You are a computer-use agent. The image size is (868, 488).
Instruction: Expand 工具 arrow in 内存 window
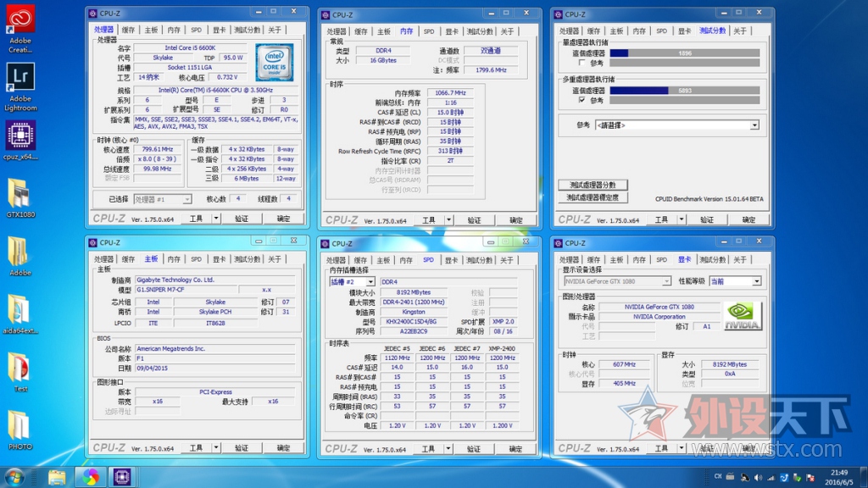(448, 220)
